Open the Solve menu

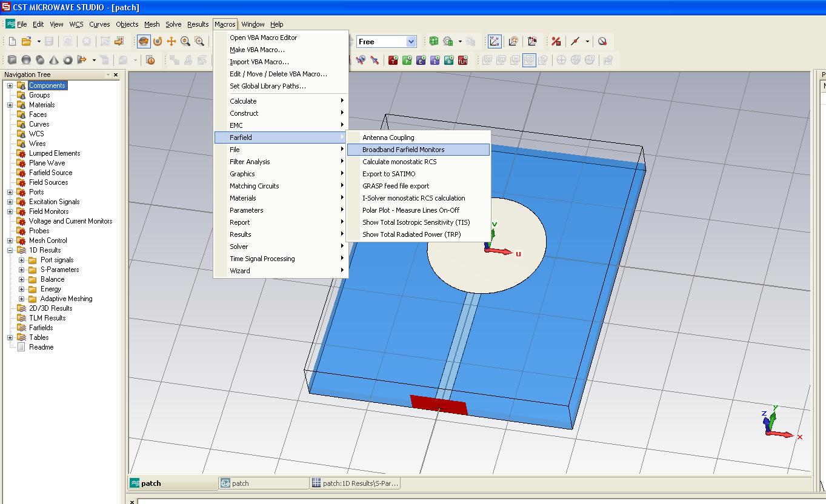[x=173, y=24]
